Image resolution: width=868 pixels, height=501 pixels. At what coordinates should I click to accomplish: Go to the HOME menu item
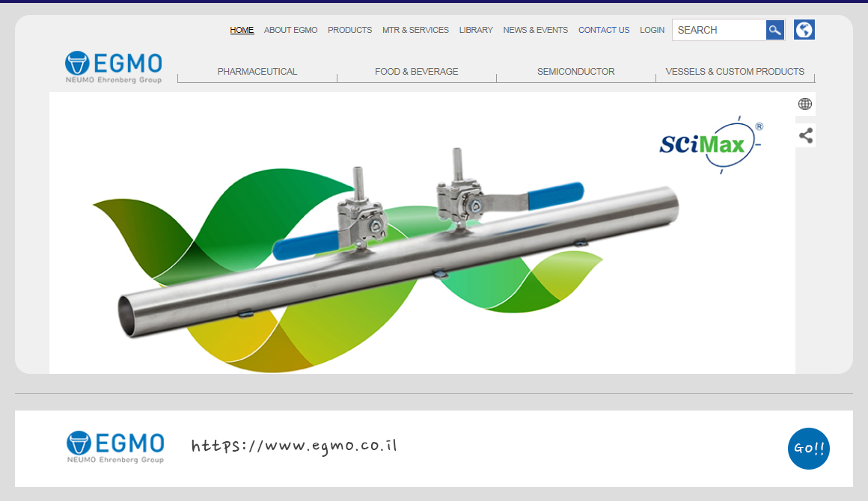pyautogui.click(x=242, y=30)
